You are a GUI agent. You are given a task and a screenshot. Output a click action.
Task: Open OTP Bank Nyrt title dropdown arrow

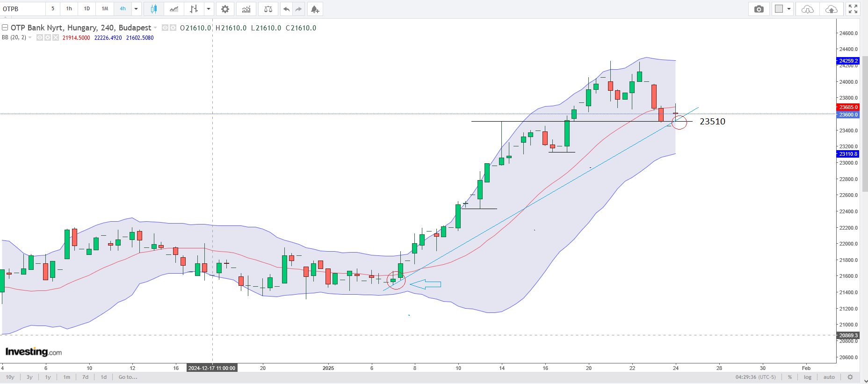click(155, 28)
